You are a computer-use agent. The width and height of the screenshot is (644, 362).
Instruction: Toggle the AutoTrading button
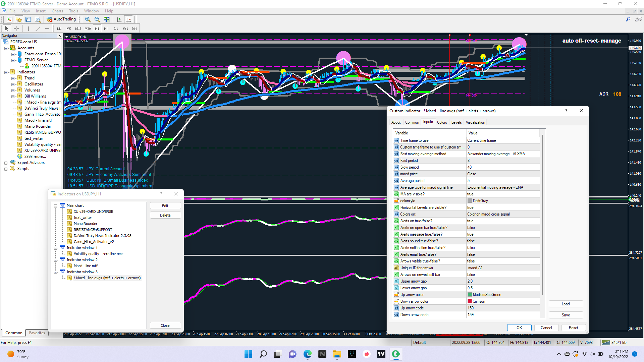point(61,19)
